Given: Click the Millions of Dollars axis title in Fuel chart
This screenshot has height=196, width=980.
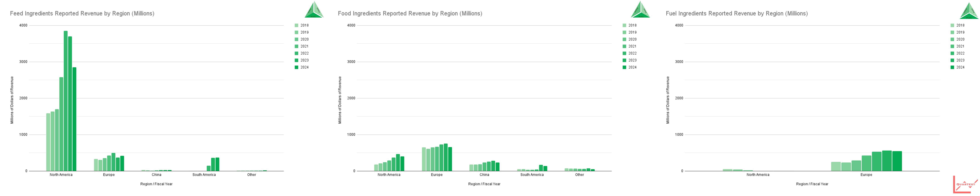Looking at the screenshot, I should pyautogui.click(x=668, y=100).
